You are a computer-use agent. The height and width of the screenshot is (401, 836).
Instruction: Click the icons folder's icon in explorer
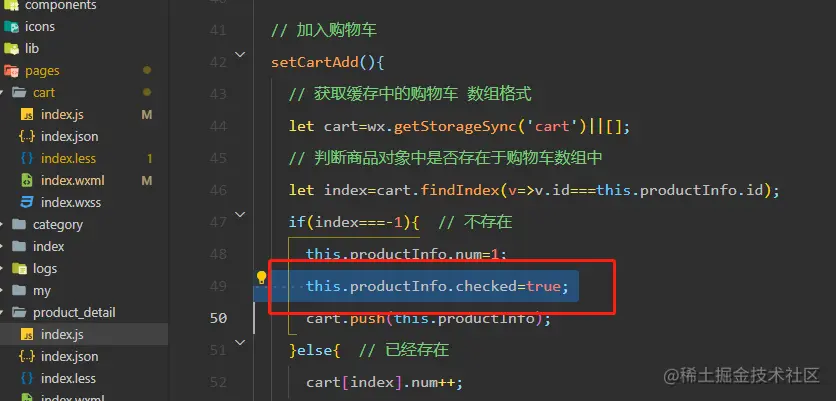tap(11, 27)
